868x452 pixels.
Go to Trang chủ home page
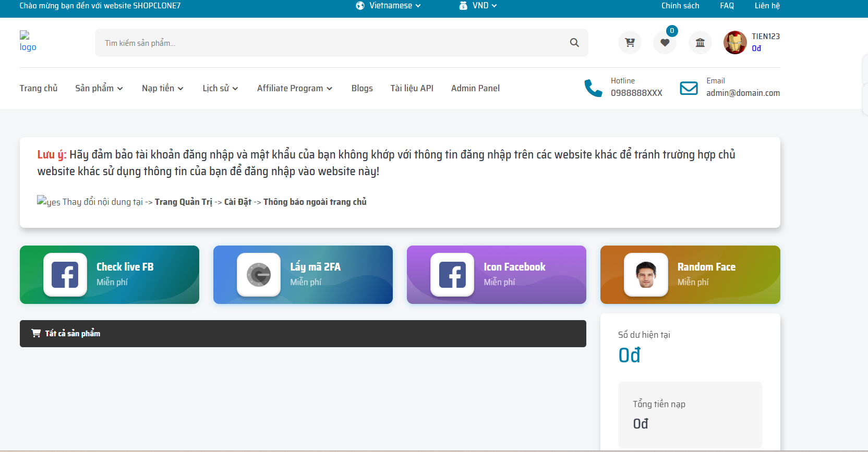39,88
